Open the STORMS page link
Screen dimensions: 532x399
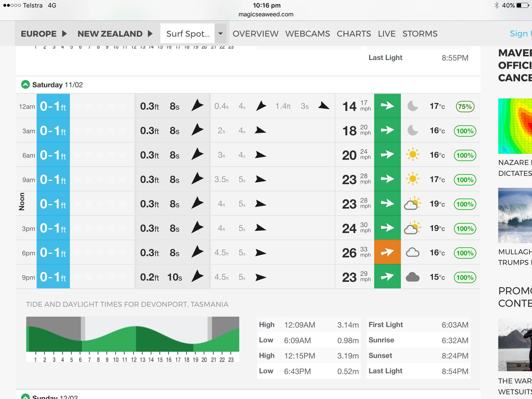pyautogui.click(x=420, y=34)
